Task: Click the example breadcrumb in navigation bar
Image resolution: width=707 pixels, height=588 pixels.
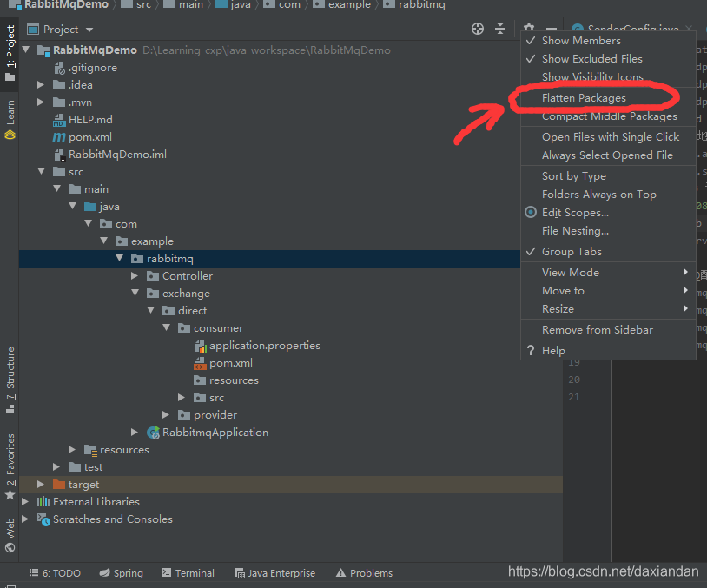Action: pos(349,5)
